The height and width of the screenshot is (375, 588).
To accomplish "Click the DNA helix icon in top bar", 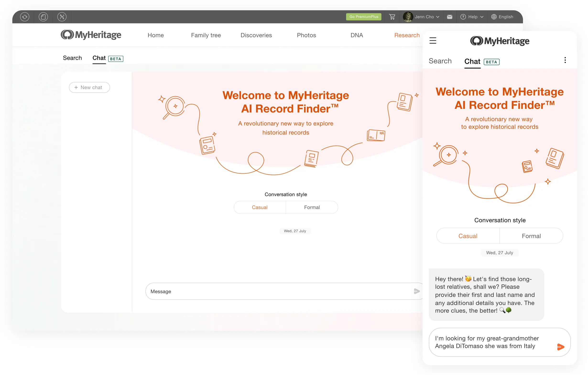I will tap(62, 17).
